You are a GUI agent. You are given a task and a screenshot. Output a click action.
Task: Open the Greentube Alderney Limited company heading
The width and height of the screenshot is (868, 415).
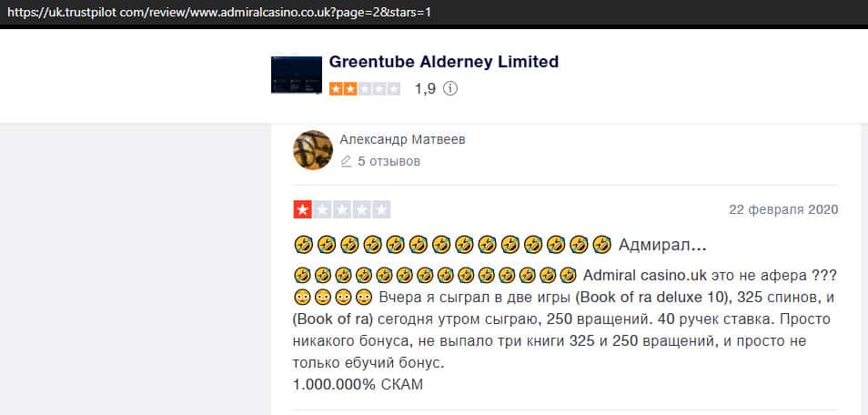click(444, 62)
